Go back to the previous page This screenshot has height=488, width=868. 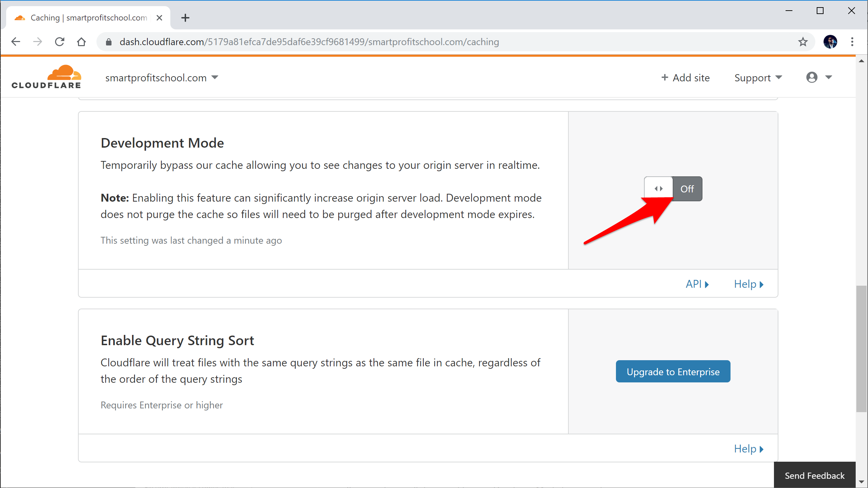point(16,42)
